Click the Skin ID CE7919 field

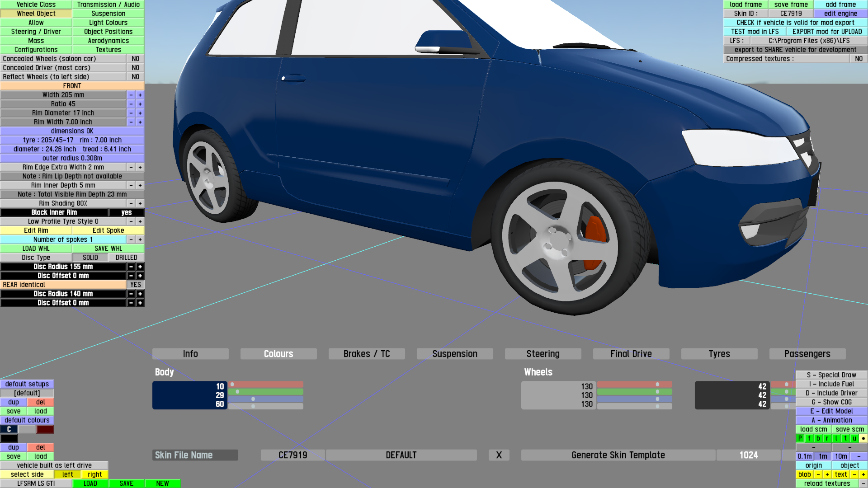[791, 14]
